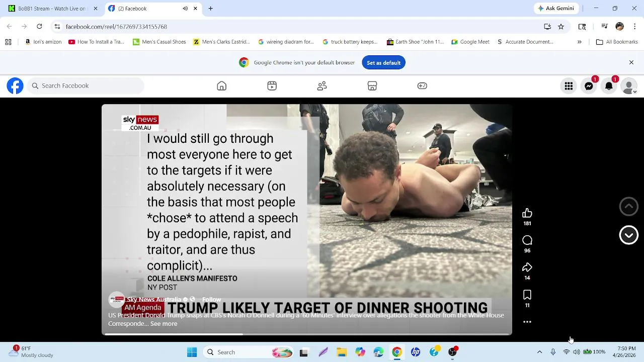Share the reel using arrow icon

(527, 267)
